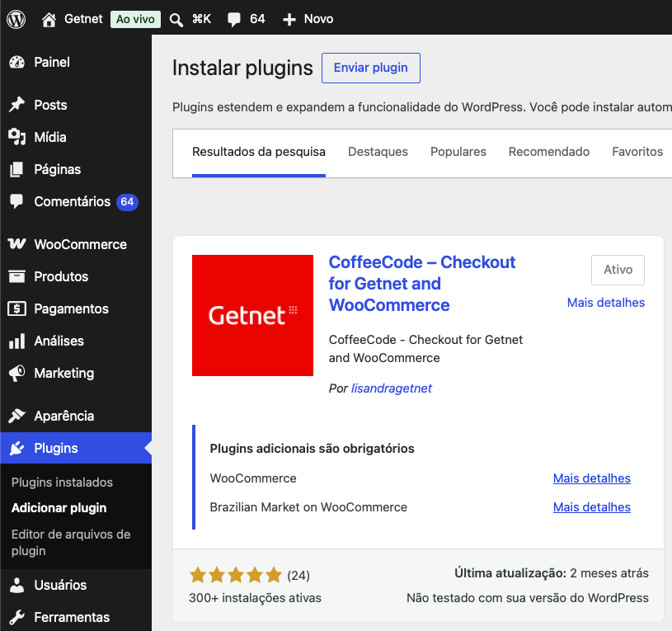Click the Comentários speech bubble icon
The image size is (672, 631).
pos(16,201)
